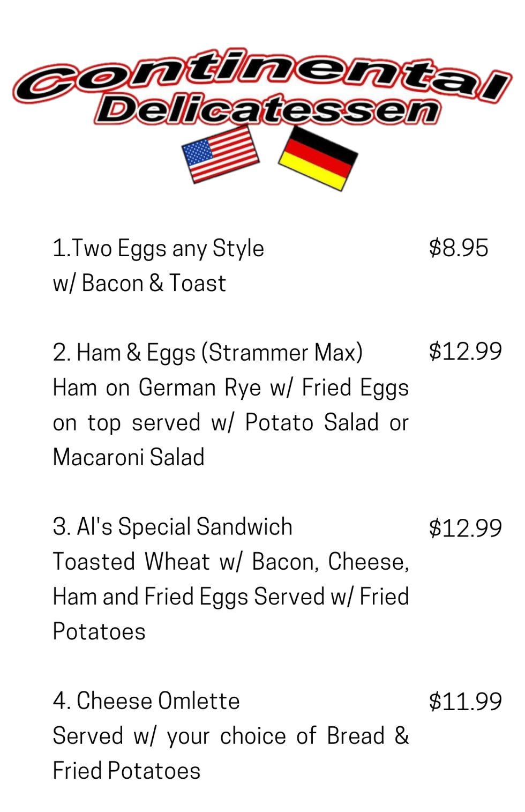Click Fried Potatoes under Cheese Omlette
Image resolution: width=525 pixels, height=812 pixels.
tap(126, 771)
